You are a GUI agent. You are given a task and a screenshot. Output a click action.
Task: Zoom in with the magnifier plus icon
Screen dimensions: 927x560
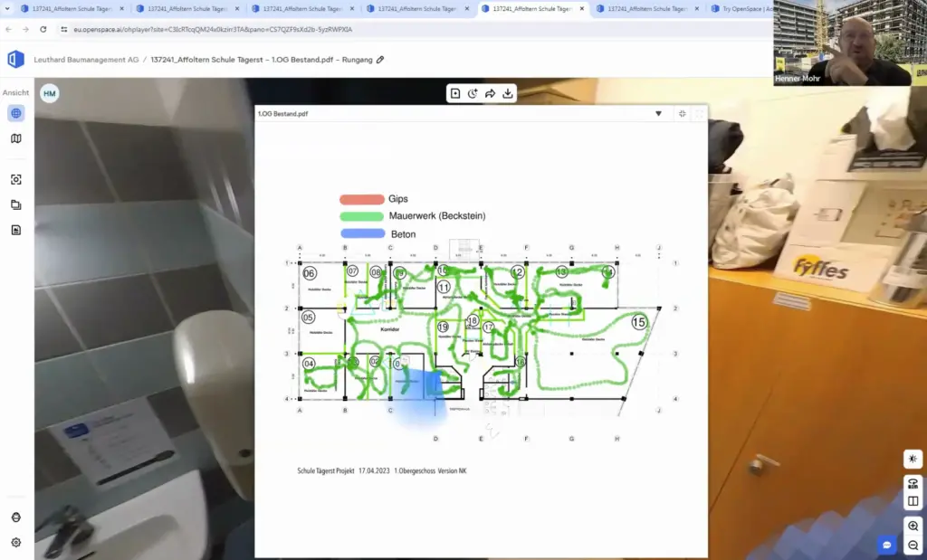[x=913, y=526]
